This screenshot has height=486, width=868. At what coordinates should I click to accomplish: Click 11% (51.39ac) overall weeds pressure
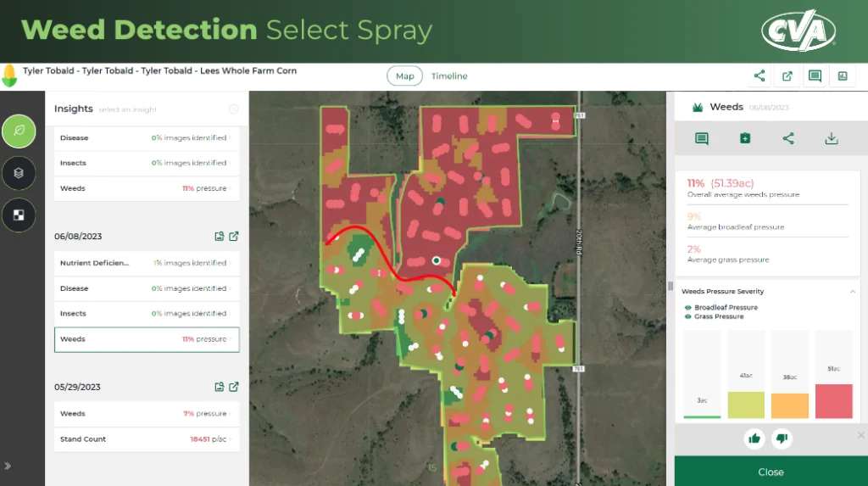point(721,183)
